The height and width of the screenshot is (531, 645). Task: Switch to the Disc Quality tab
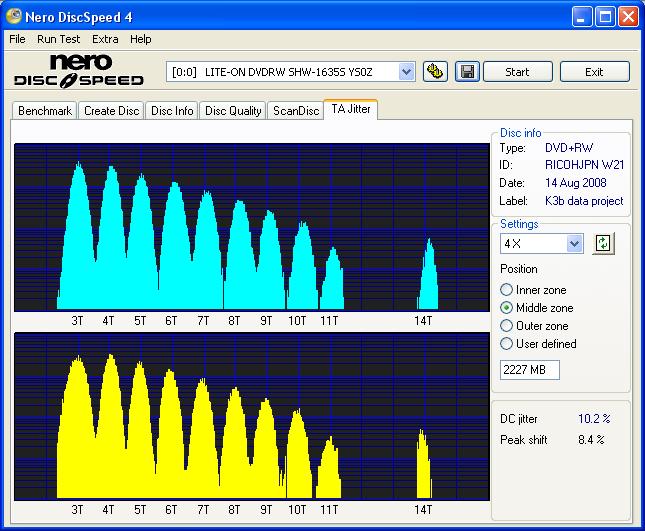point(233,111)
